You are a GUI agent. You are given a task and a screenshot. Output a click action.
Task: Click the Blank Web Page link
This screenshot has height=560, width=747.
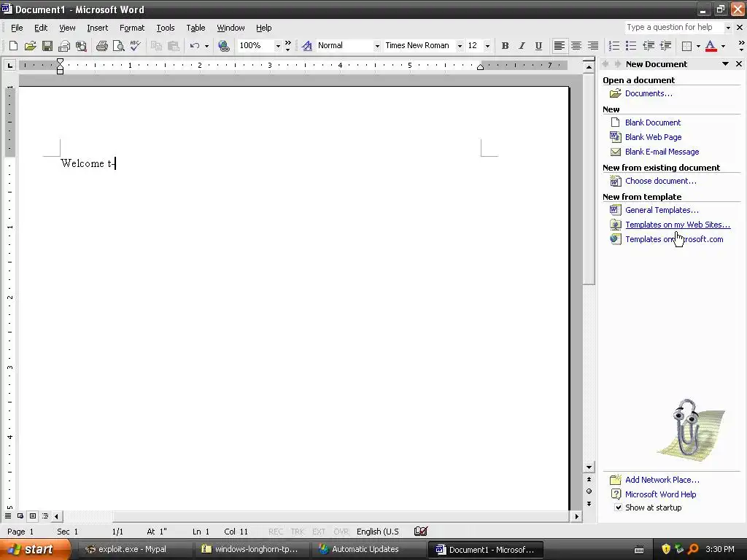click(x=653, y=137)
